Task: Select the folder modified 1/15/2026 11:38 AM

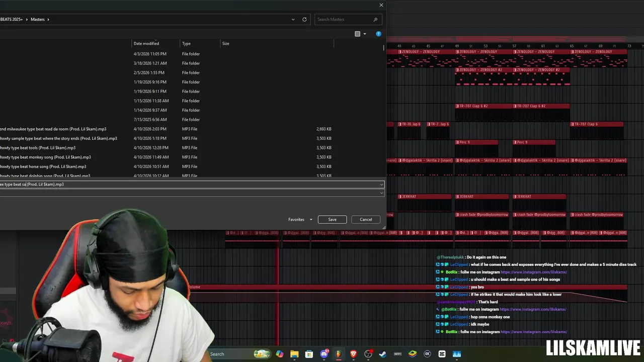Action: coord(167,101)
